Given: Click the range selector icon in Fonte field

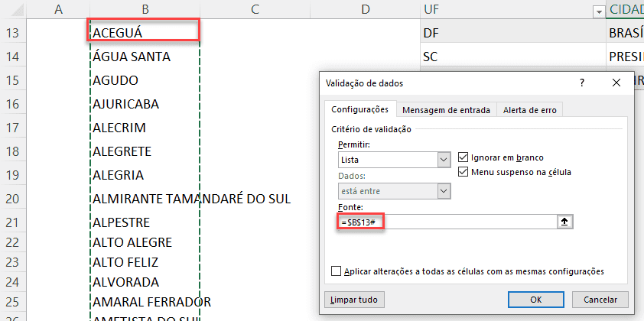Looking at the screenshot, I should pyautogui.click(x=566, y=222).
